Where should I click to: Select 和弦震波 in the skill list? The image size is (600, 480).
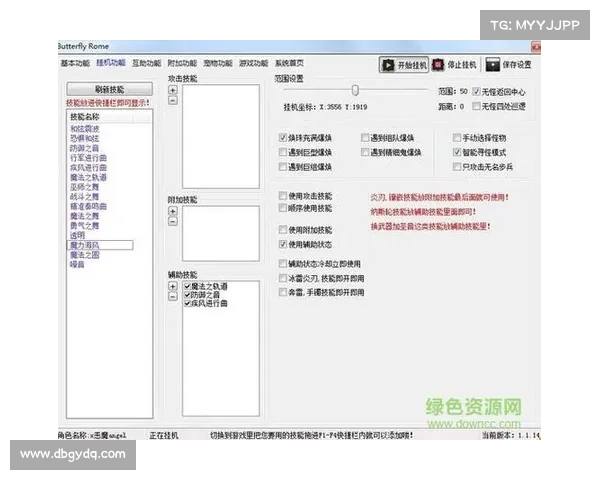click(85, 129)
